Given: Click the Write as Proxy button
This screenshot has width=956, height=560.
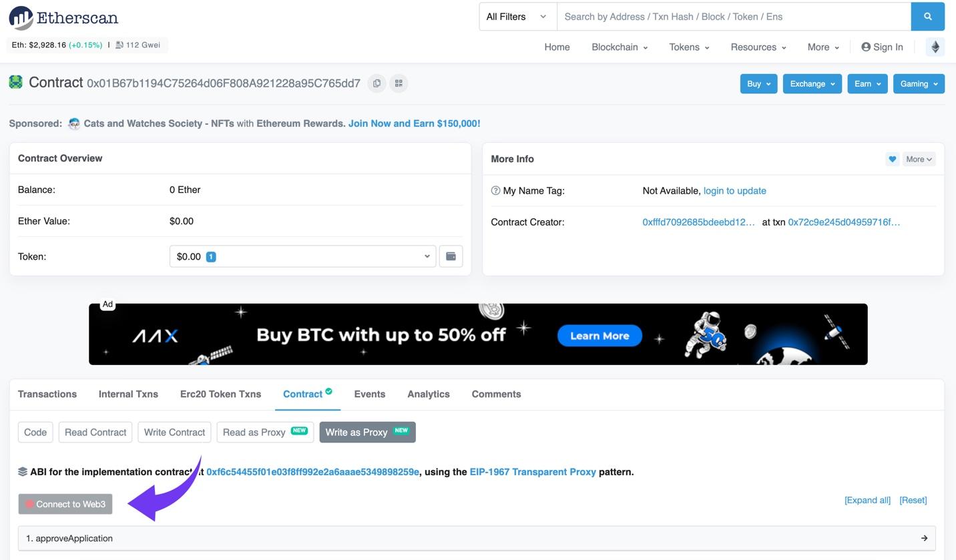Looking at the screenshot, I should (x=367, y=432).
